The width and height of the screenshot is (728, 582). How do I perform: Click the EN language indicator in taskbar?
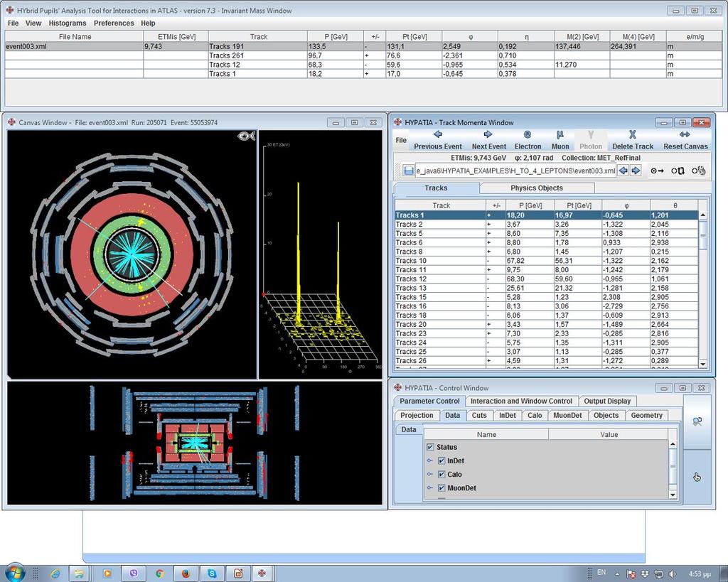601,572
